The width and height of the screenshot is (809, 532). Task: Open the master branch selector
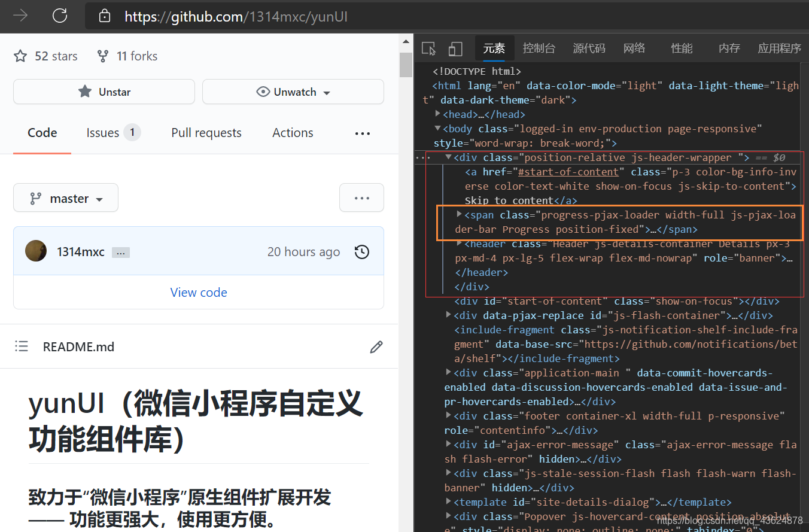tap(65, 197)
